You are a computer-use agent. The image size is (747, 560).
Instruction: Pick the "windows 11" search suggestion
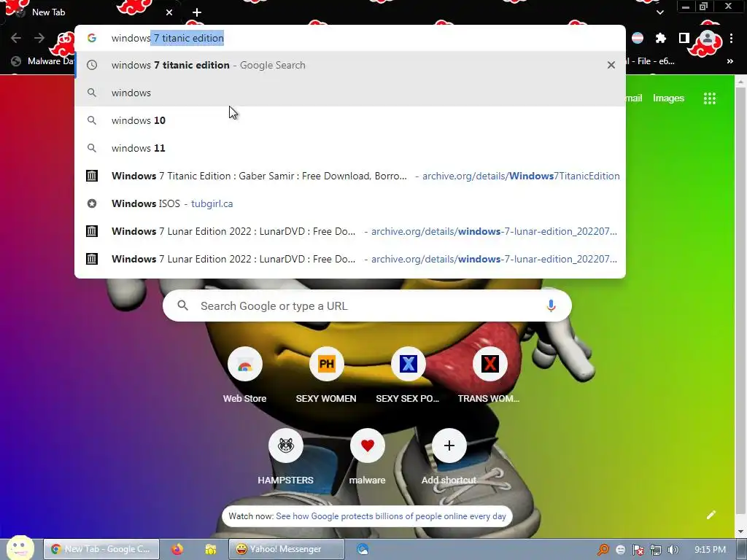click(x=350, y=147)
